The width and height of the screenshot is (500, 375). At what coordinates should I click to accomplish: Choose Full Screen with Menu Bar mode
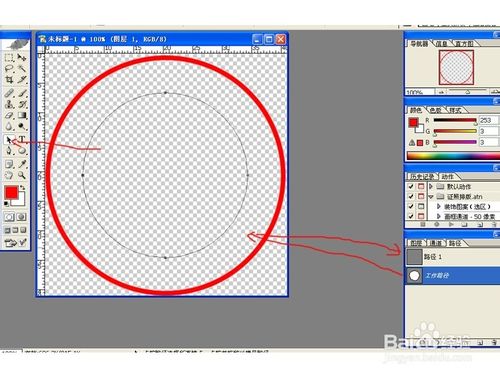pyautogui.click(x=15, y=230)
